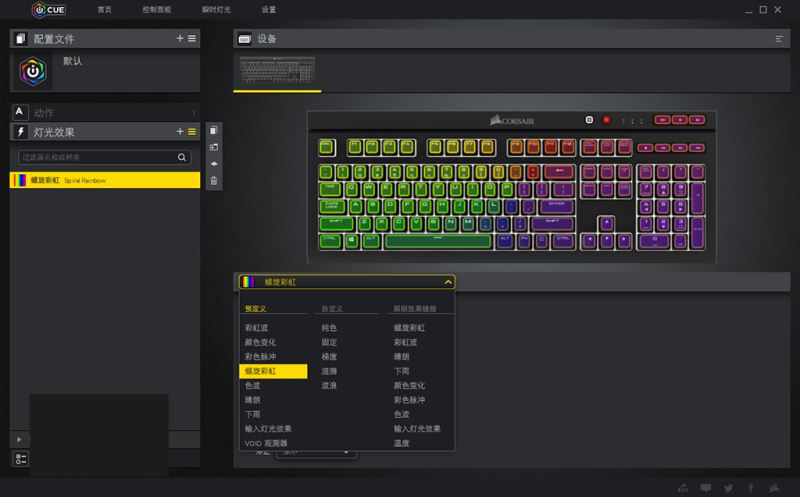Open the 设置 settings menu
The image size is (800, 497).
pos(268,10)
